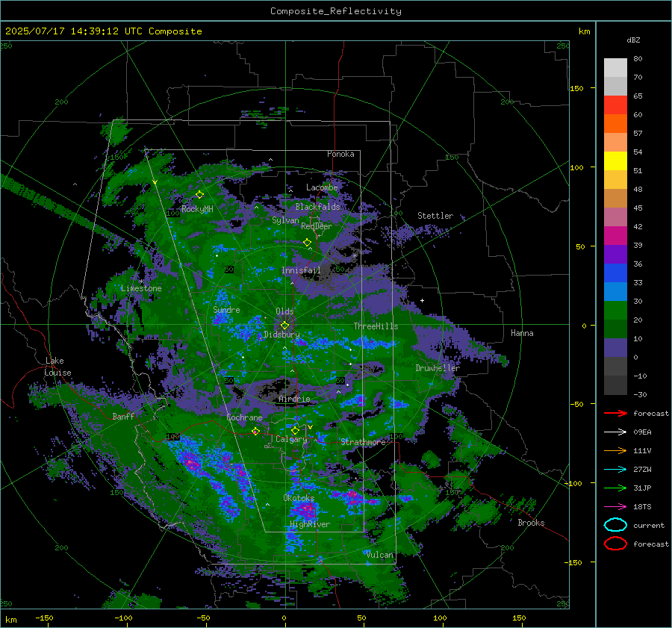This screenshot has width=672, height=628.
Task: Click the Vulcan city label
Action: pos(379,555)
